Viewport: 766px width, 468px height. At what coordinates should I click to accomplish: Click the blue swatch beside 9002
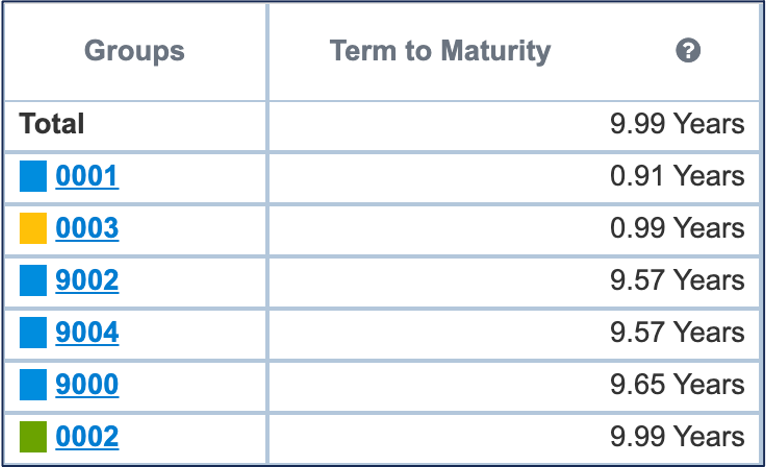coord(33,281)
